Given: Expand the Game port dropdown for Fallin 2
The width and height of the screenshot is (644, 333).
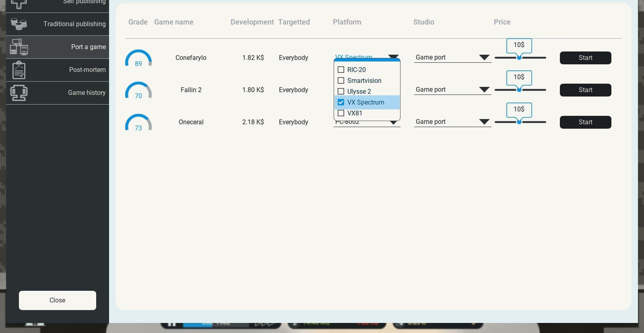Looking at the screenshot, I should (x=452, y=90).
